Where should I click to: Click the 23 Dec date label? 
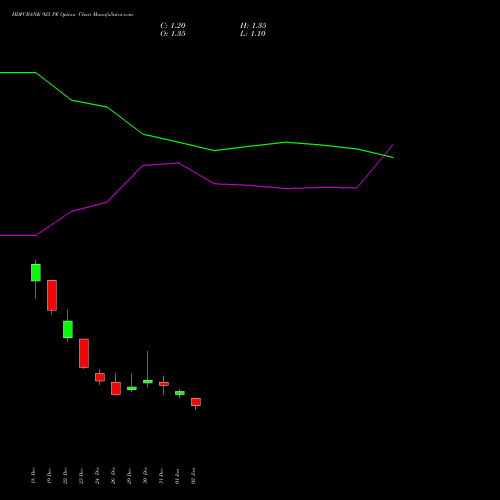point(81,476)
